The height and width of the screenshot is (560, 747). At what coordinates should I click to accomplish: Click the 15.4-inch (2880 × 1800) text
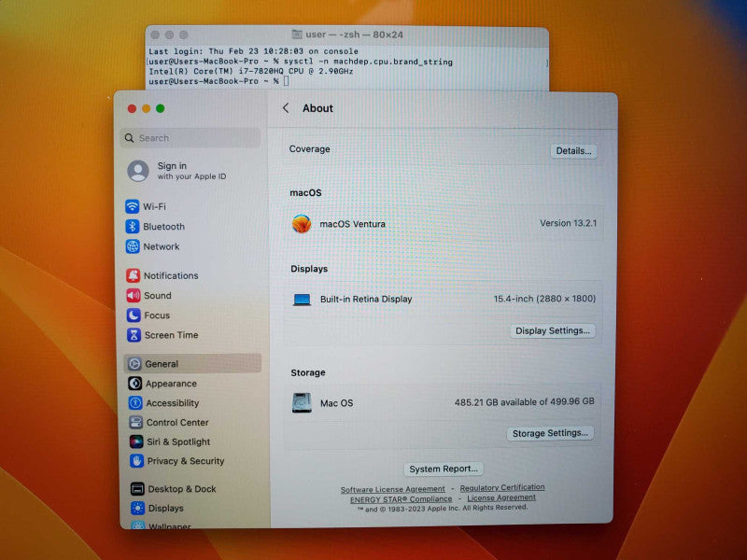click(544, 299)
